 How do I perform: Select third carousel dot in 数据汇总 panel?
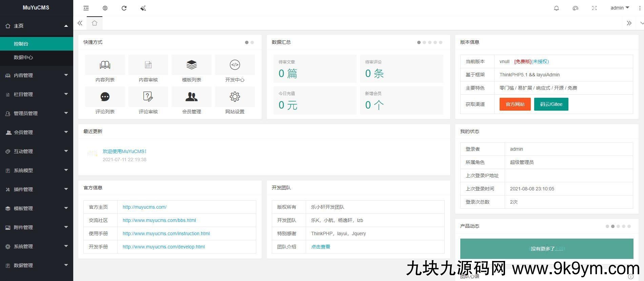(430, 42)
